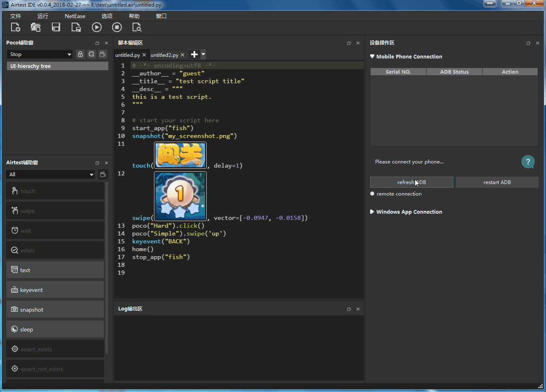Click Poco record camera icon

(x=103, y=54)
